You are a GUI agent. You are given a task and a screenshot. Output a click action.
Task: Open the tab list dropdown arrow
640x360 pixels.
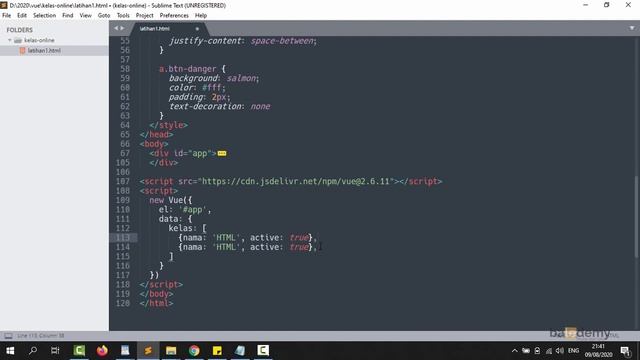tap(632, 28)
